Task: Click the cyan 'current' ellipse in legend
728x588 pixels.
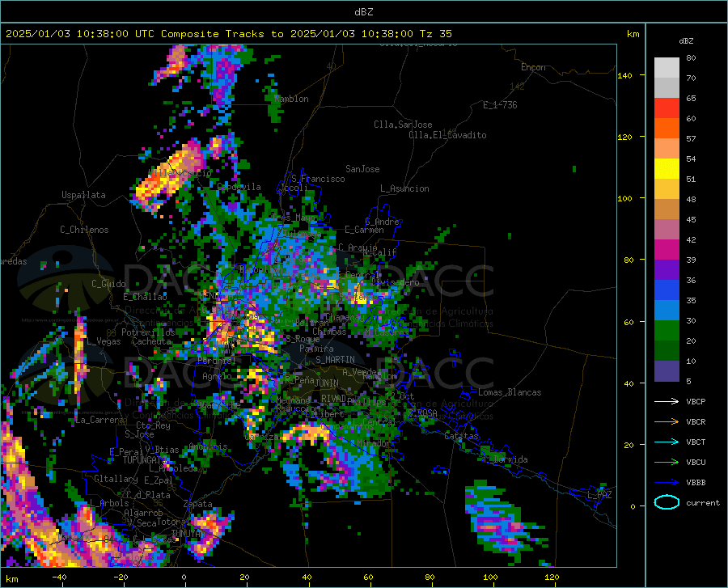Action: (x=667, y=502)
